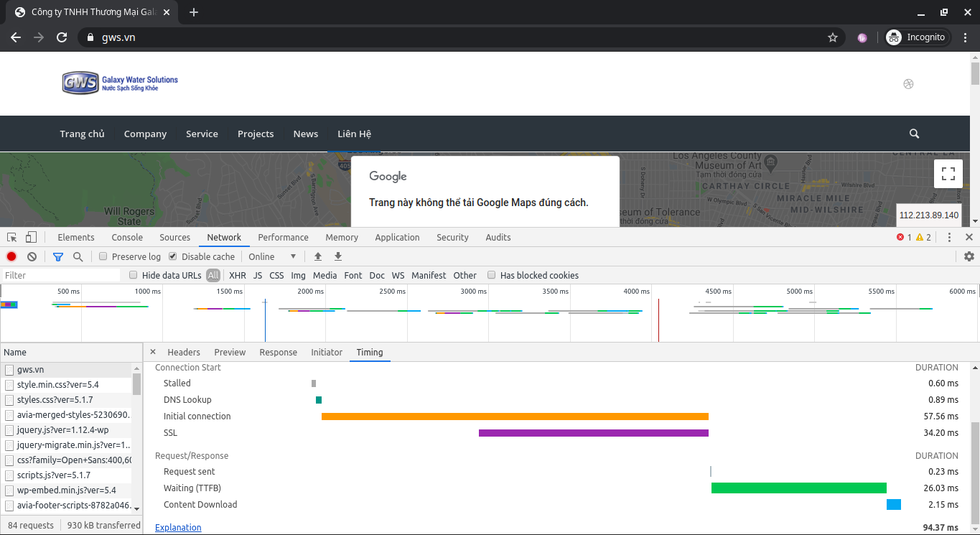This screenshot has width=980, height=535.
Task: Open a new browser tab
Action: pos(194,12)
